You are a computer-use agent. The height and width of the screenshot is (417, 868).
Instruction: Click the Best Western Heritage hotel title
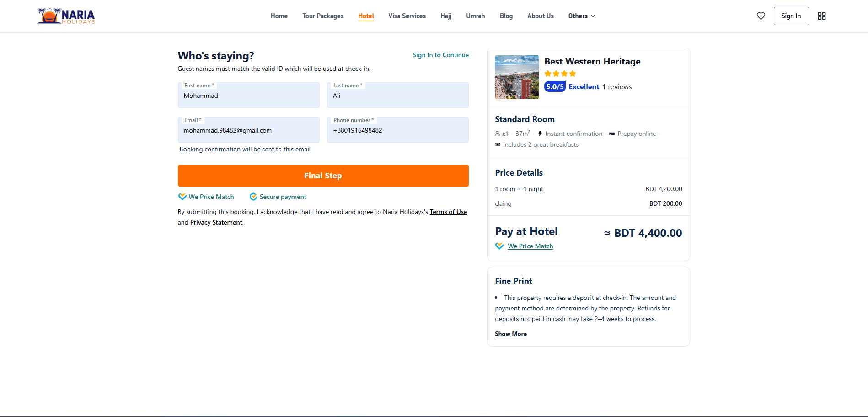(592, 61)
